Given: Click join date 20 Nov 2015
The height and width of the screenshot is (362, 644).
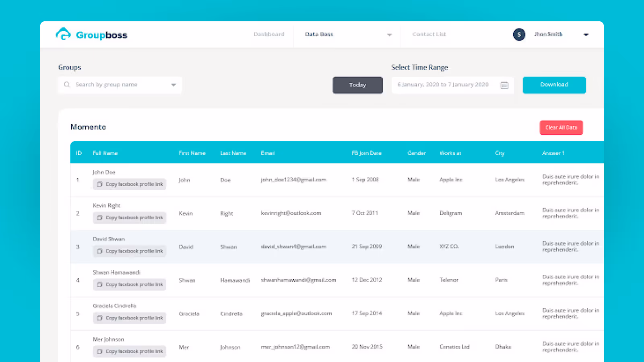Looking at the screenshot, I should click(367, 347).
